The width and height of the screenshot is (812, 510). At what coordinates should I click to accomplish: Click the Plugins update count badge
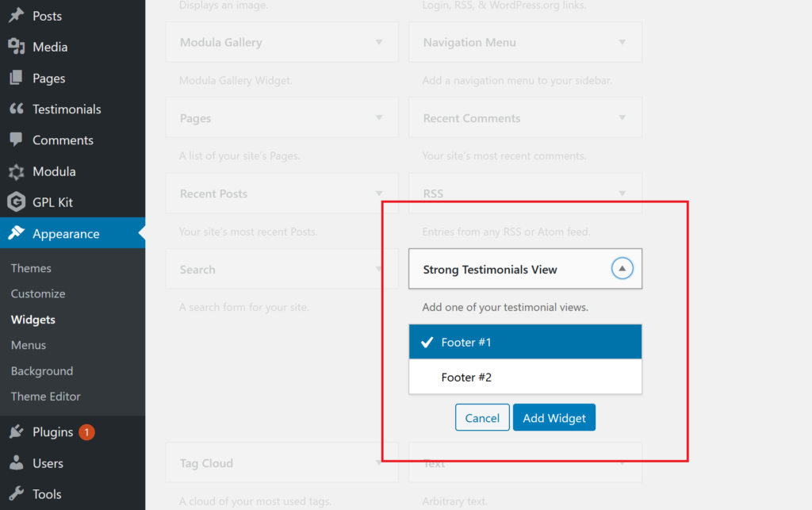(x=86, y=431)
